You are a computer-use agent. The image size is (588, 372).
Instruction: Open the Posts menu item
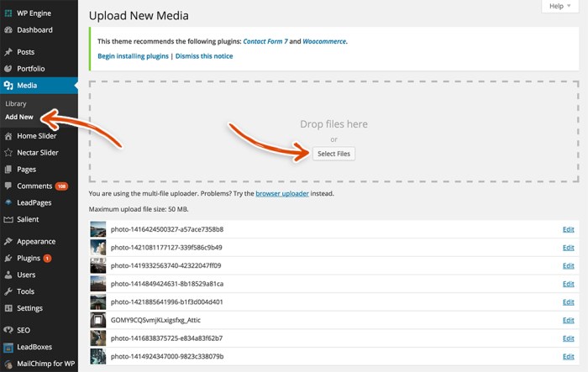click(25, 52)
